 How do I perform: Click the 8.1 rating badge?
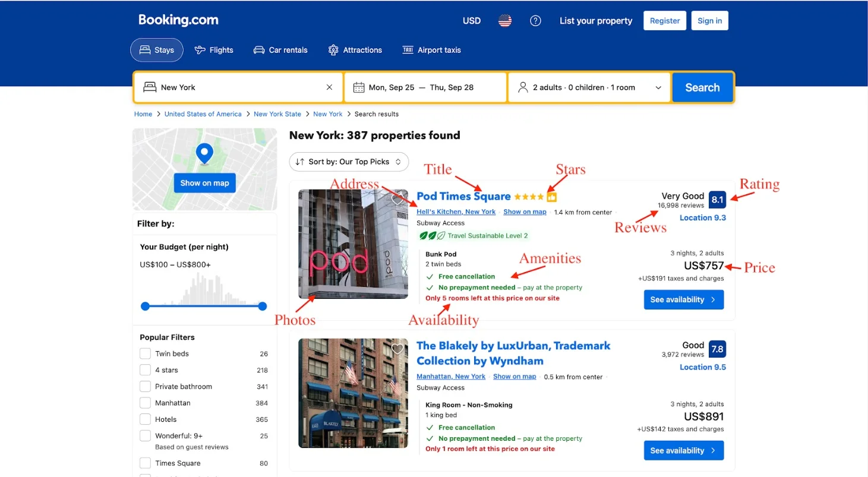pos(717,200)
